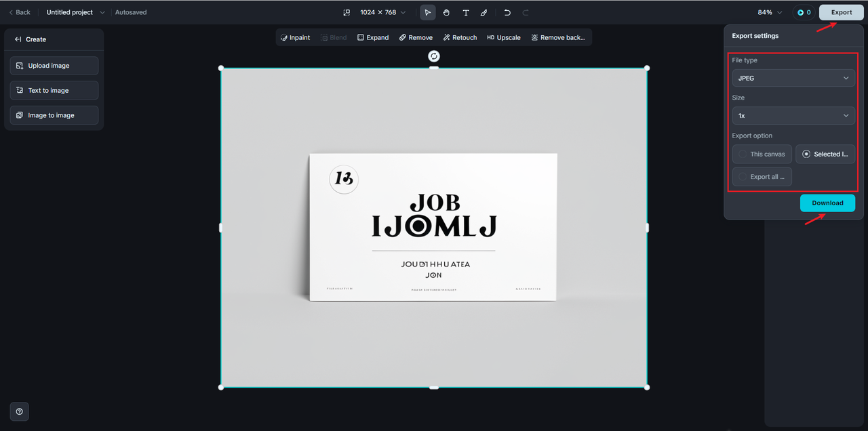Pick the Brush tool in top bar
The height and width of the screenshot is (431, 868).
[484, 12]
